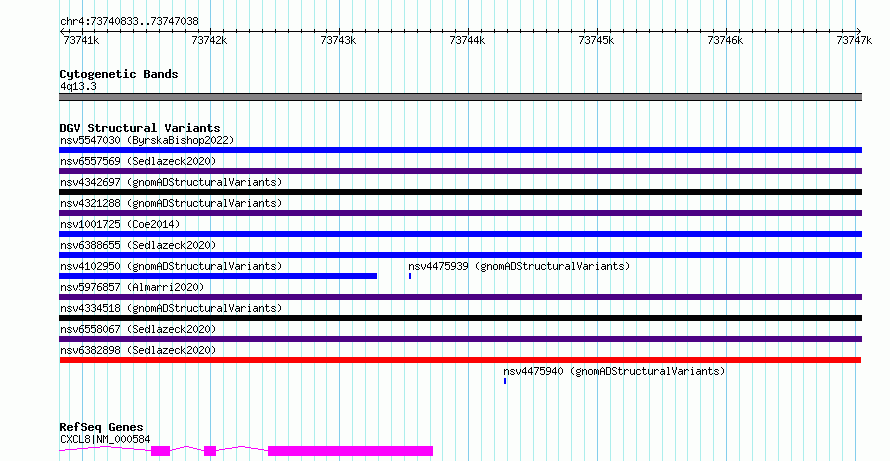Image resolution: width=890 pixels, height=461 pixels.
Task: Click the blue nsv1001725 variant bar
Action: [x=460, y=234]
